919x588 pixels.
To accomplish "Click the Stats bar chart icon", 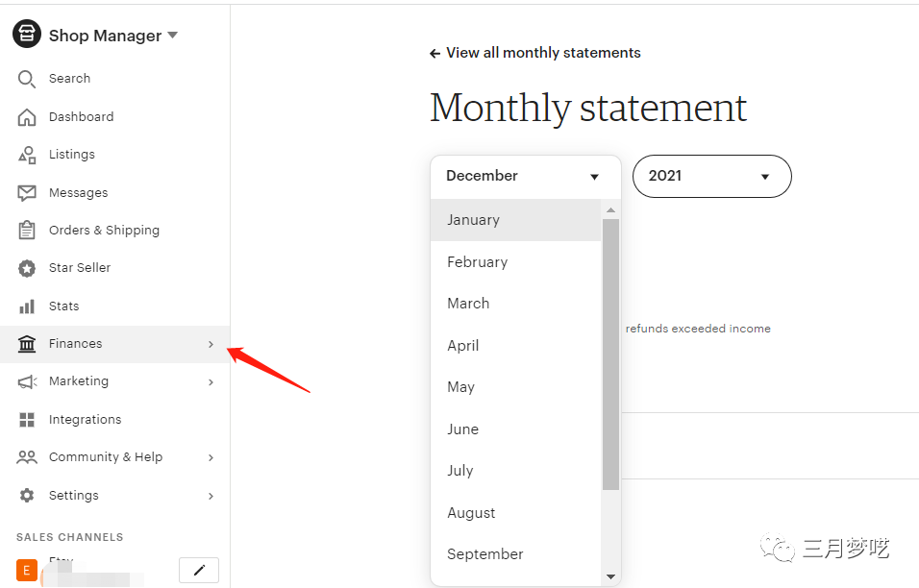I will [x=27, y=306].
